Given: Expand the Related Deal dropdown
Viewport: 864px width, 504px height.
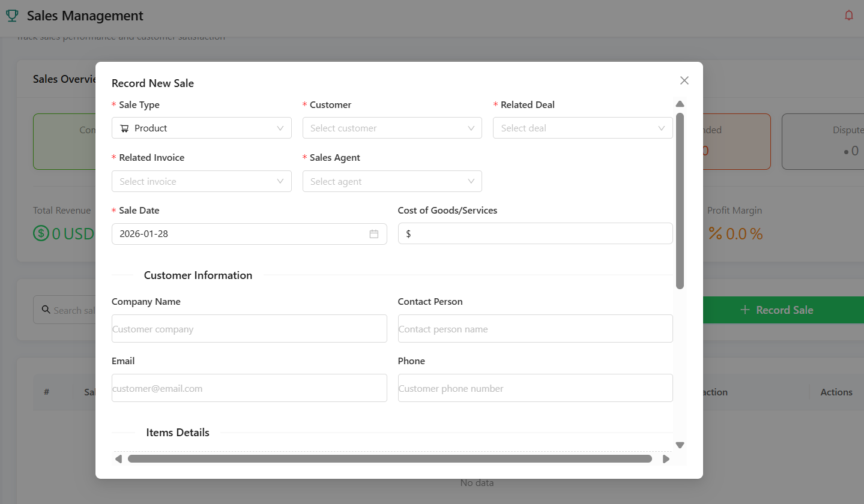Looking at the screenshot, I should pyautogui.click(x=582, y=128).
